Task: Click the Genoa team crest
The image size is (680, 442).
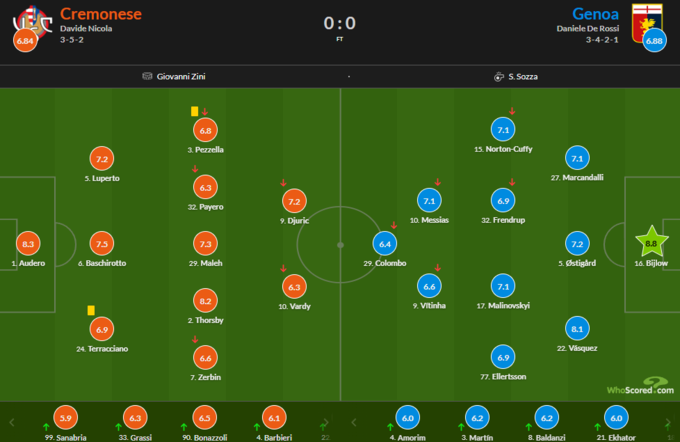Action: [x=653, y=18]
